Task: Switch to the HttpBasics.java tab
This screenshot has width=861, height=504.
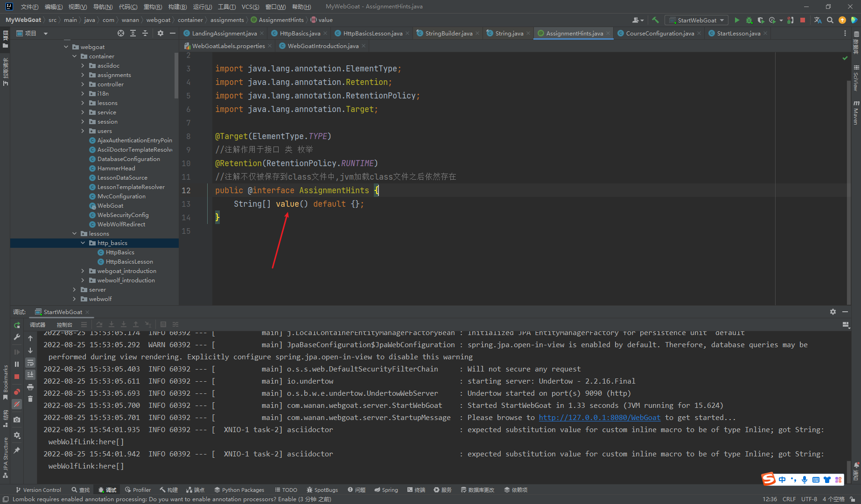Action: 300,33
